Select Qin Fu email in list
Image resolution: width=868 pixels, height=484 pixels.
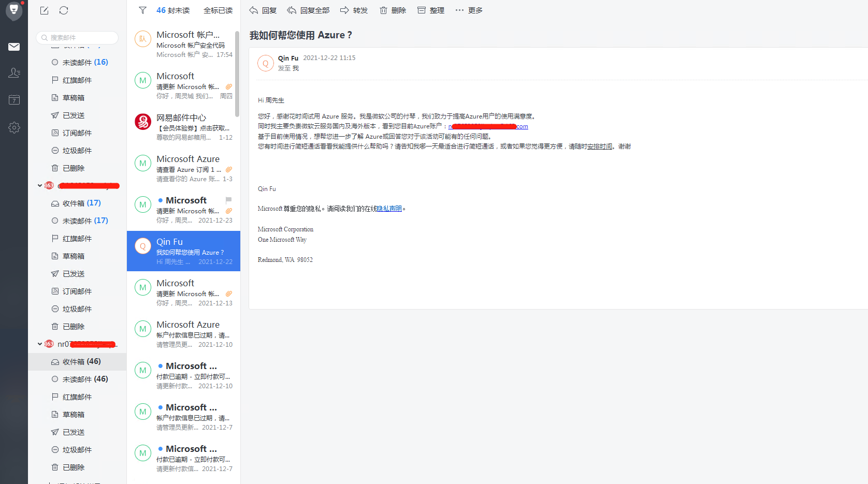coord(183,251)
